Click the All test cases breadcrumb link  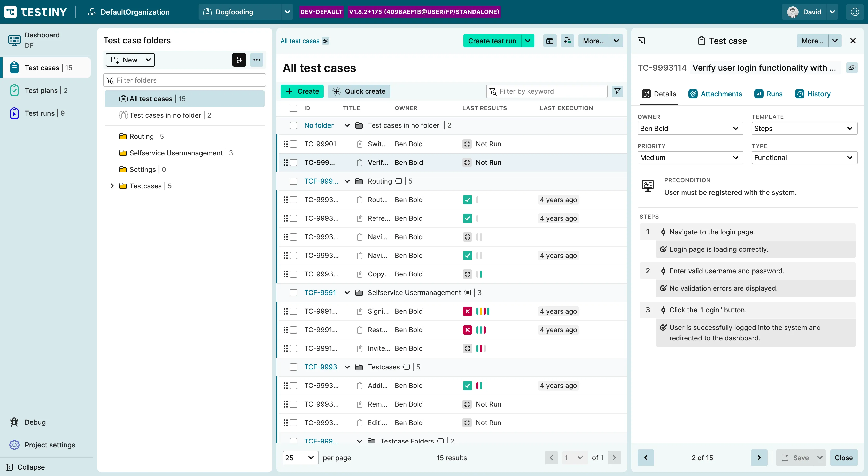300,41
